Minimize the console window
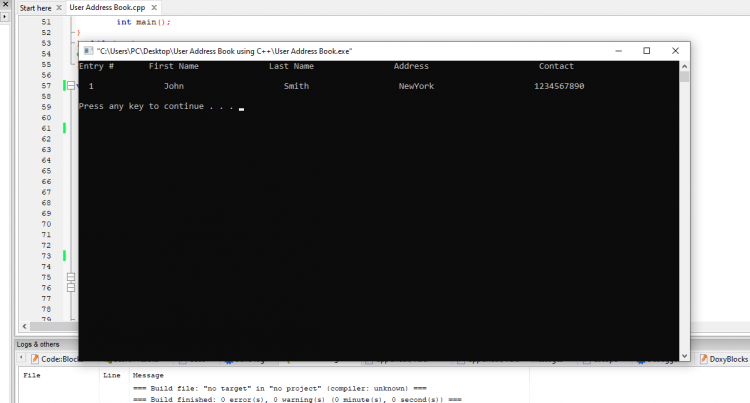The height and width of the screenshot is (403, 750). pos(618,51)
